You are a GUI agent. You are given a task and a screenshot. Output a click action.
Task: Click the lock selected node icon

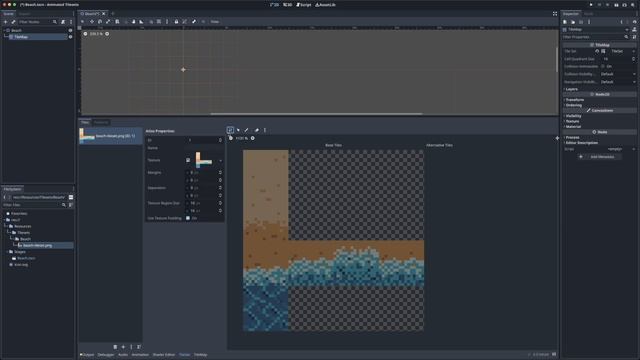point(176,22)
